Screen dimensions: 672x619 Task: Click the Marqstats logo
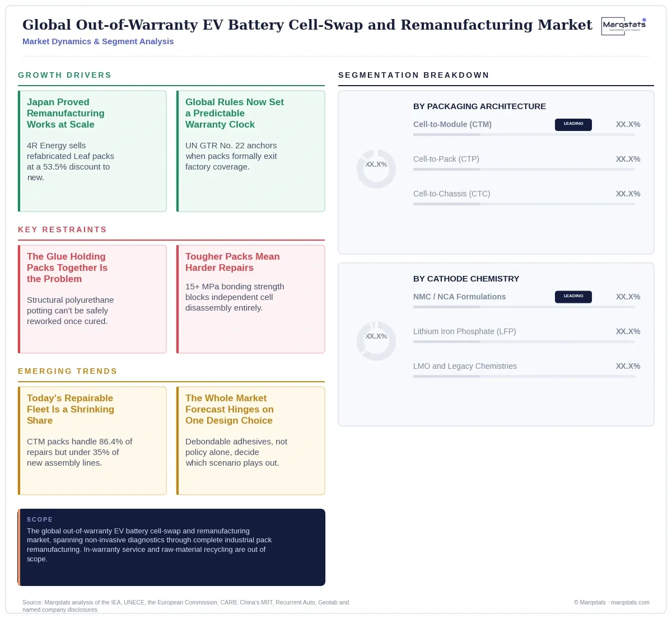click(624, 26)
